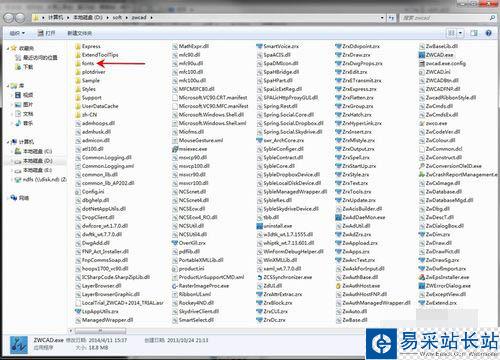Select ZWCAD.exe application file
The width and height of the screenshot is (500, 360).
coord(436,55)
